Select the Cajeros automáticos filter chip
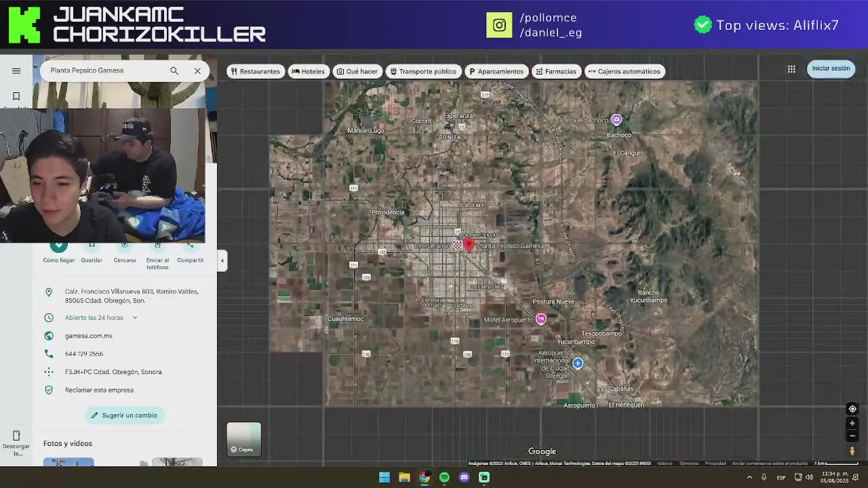 click(x=625, y=71)
